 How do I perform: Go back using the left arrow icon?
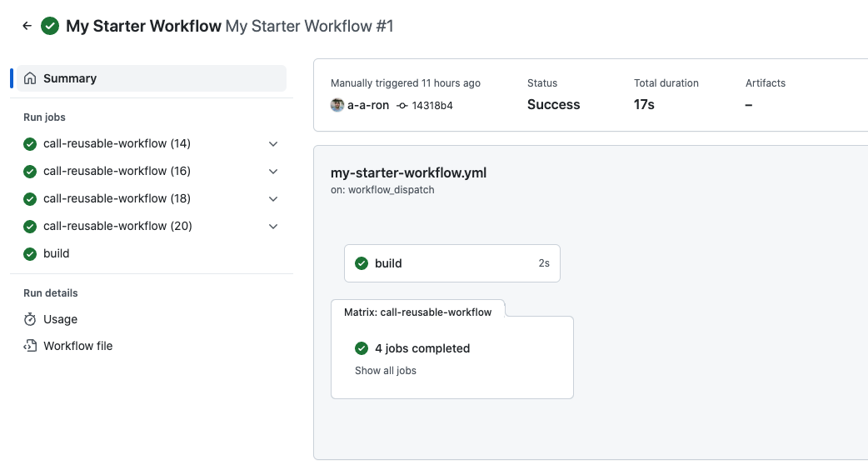pos(27,26)
